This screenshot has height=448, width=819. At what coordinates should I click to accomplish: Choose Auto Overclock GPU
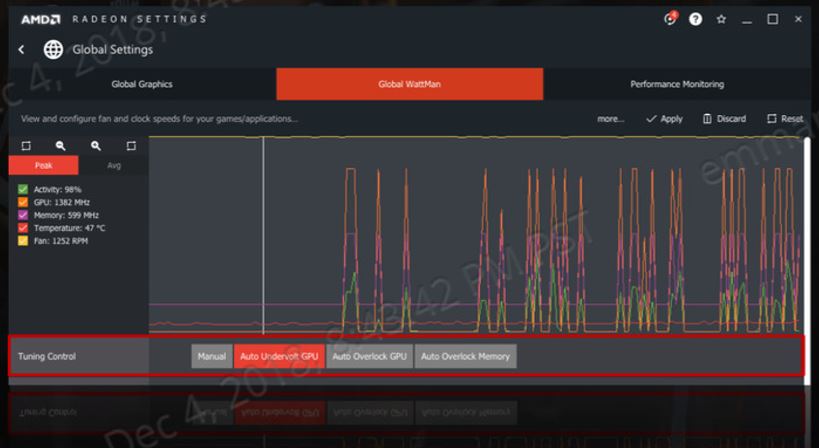pos(369,356)
